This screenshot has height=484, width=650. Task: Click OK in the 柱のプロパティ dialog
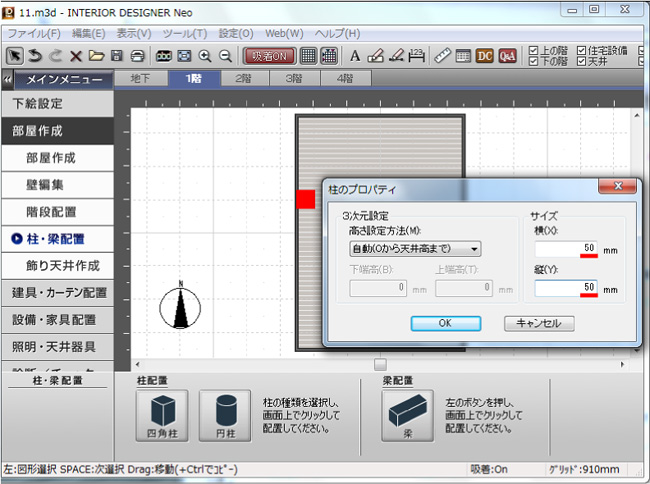(445, 323)
